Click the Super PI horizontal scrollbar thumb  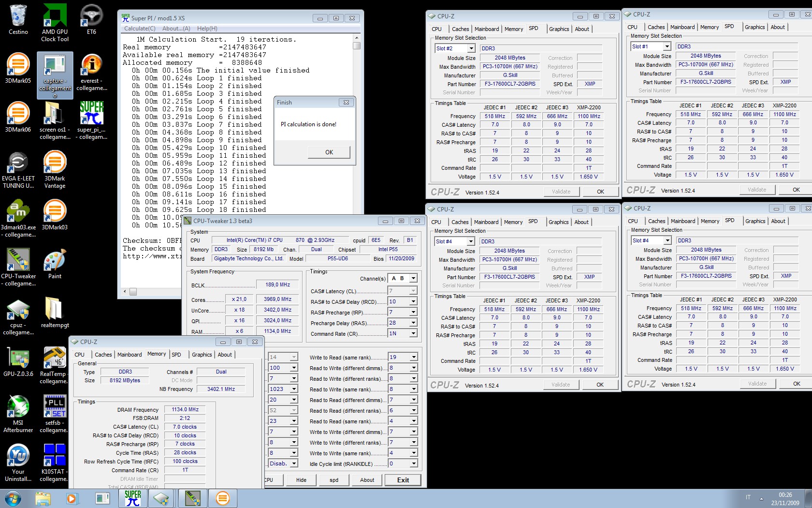point(133,292)
